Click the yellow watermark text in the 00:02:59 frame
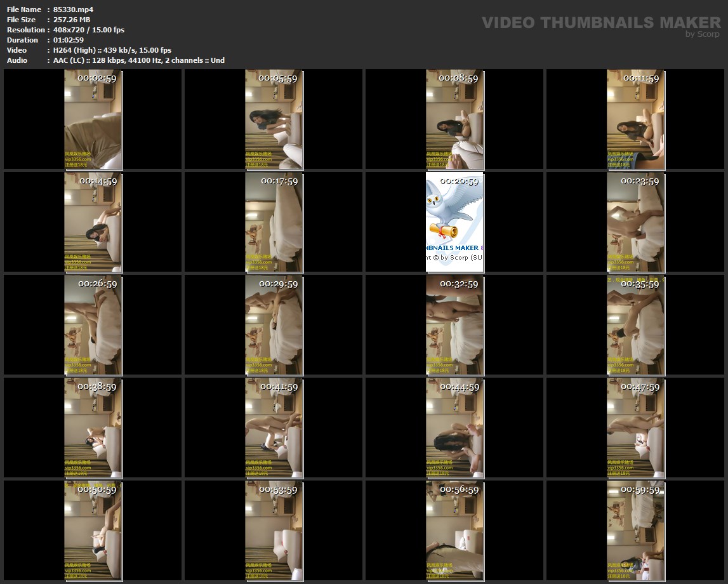This screenshot has width=728, height=584. 78,159
